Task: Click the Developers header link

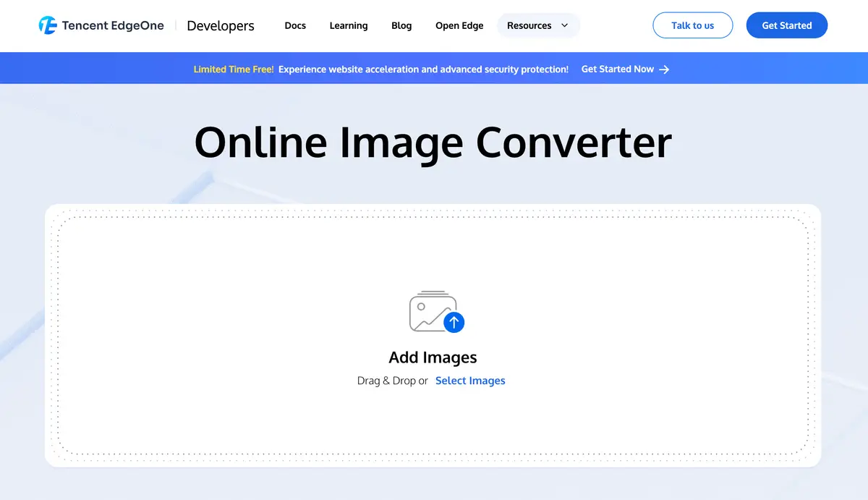Action: pyautogui.click(x=221, y=26)
